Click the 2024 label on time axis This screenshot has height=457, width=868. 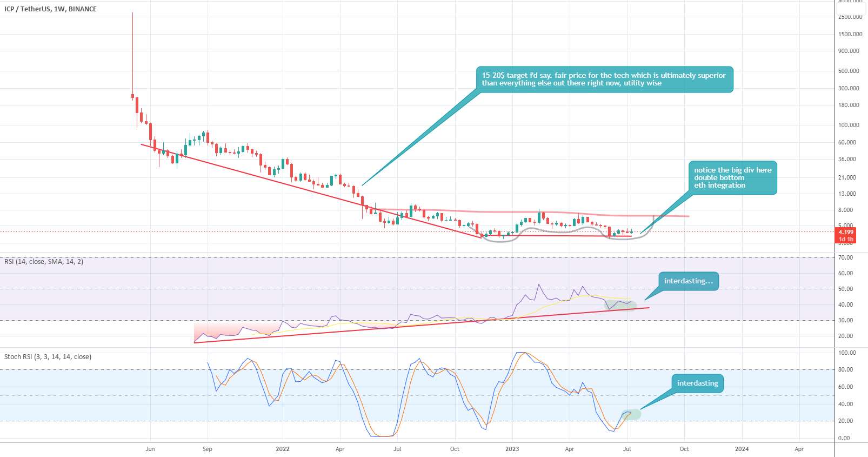point(742,449)
